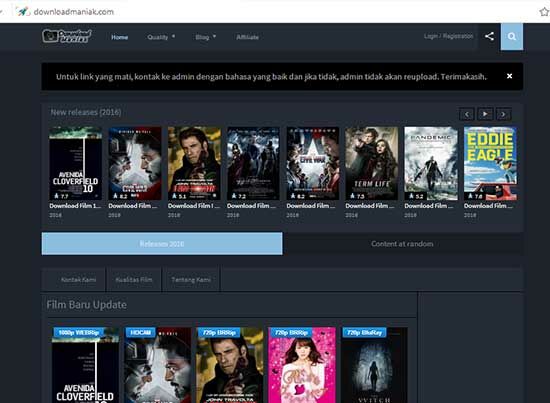Open Avenida Cloverfield 10 poster in New releases
Screen dimensions: 550x403
(75, 163)
